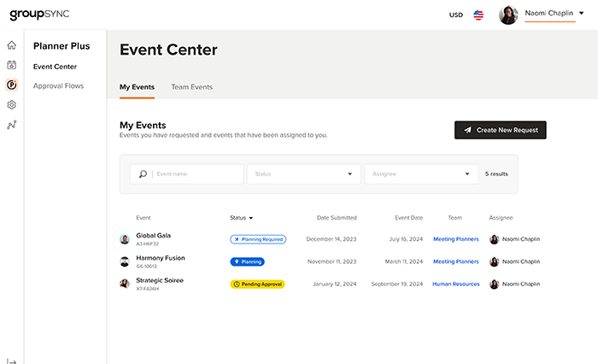Click the groupSYNC logo

point(39,15)
